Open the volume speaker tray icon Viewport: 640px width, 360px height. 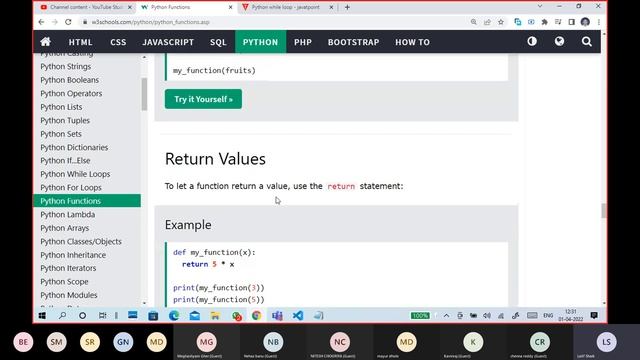pyautogui.click(x=487, y=316)
